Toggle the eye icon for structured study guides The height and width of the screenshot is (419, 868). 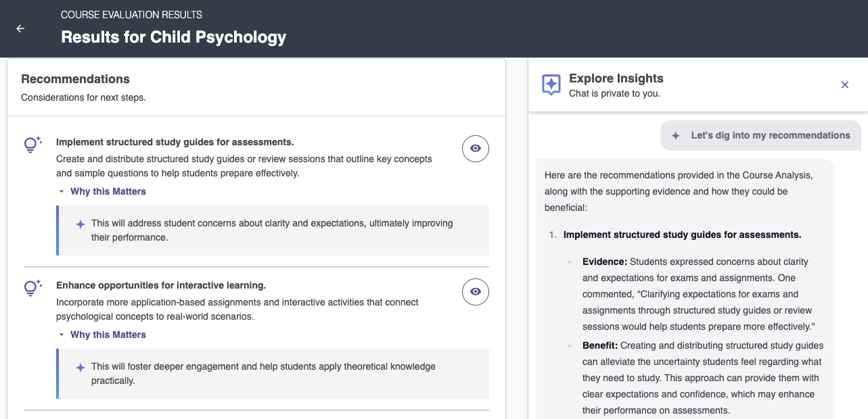pos(476,149)
